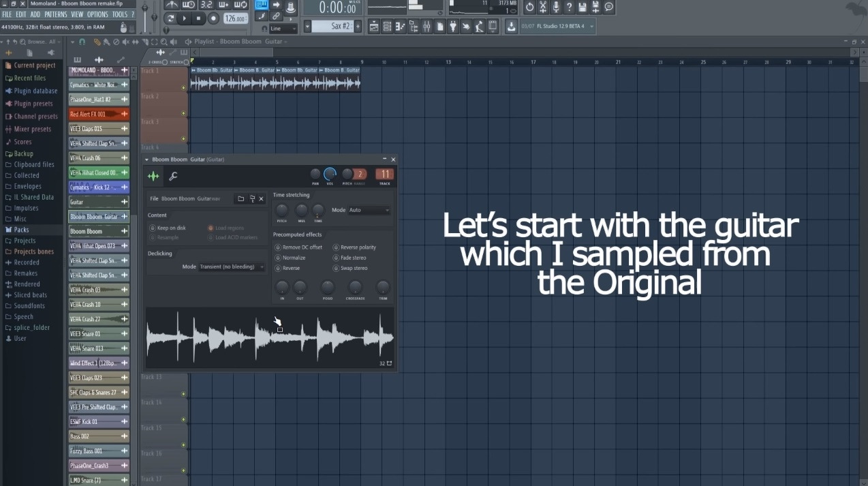Click the TRACK 11 mixer routing number
Screen dimensions: 868x486
[385, 174]
